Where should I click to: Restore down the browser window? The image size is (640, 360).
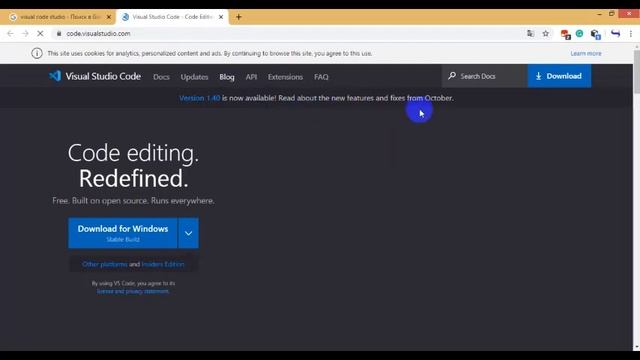click(611, 14)
